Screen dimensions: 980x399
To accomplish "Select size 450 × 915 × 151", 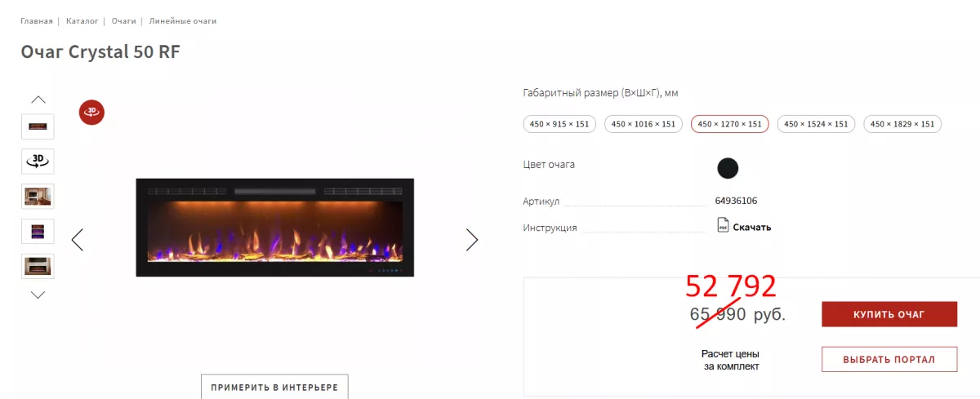I will point(559,124).
